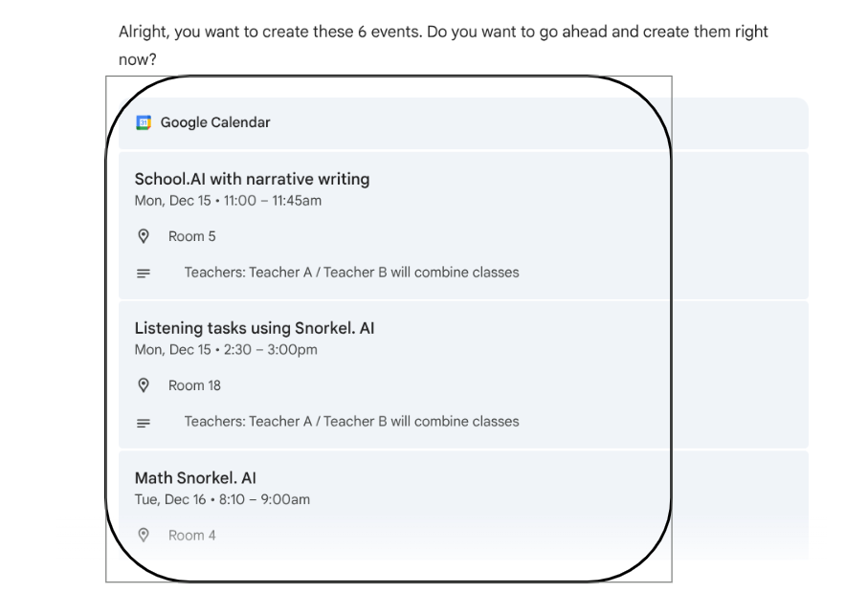Click the location pin beside Room 4
The height and width of the screenshot is (592, 868).
tap(144, 536)
